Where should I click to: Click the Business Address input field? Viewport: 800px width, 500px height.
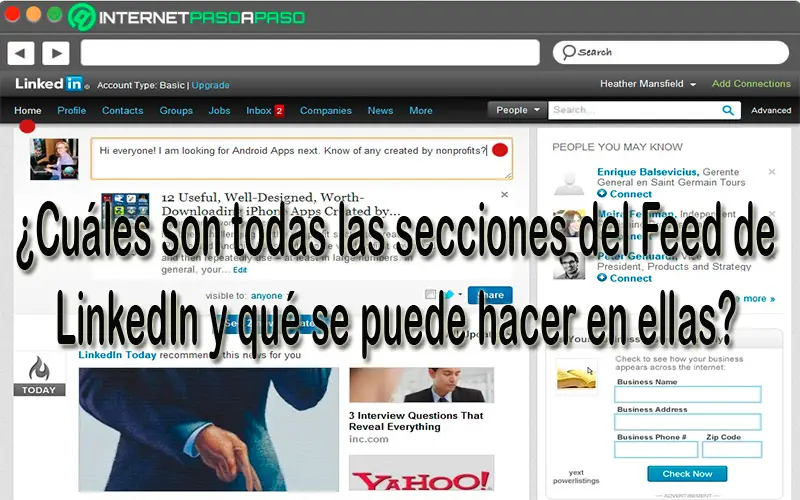point(688,422)
